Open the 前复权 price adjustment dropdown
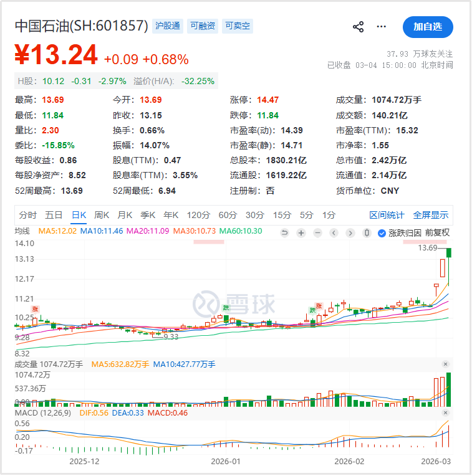 point(437,233)
